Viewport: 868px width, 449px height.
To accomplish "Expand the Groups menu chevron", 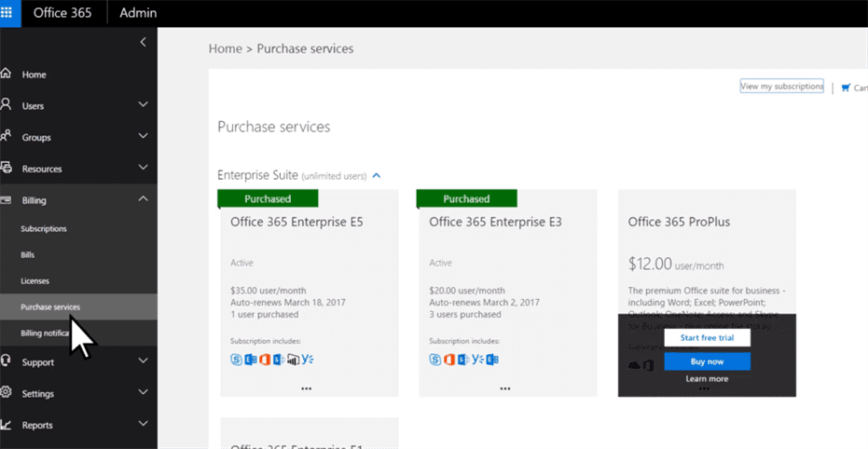I will point(143,136).
